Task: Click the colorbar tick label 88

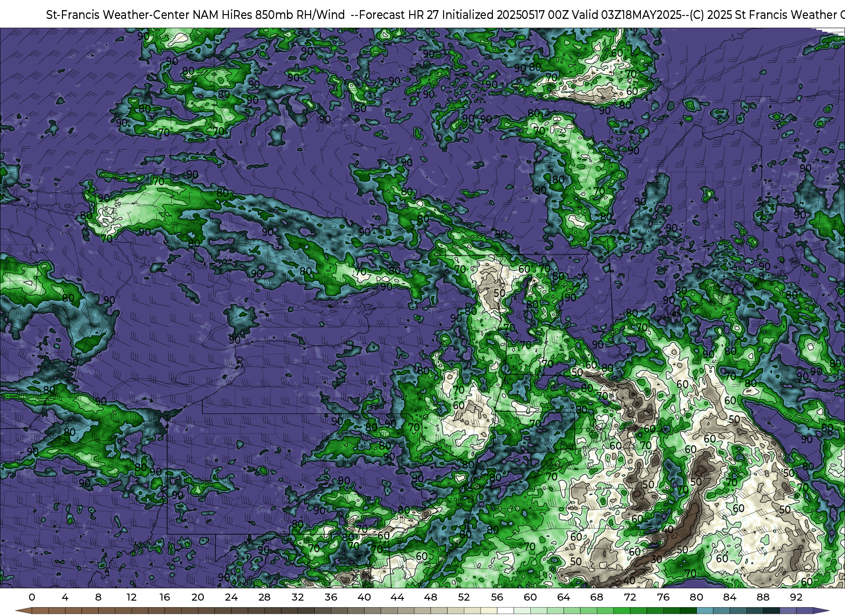Action: click(763, 597)
